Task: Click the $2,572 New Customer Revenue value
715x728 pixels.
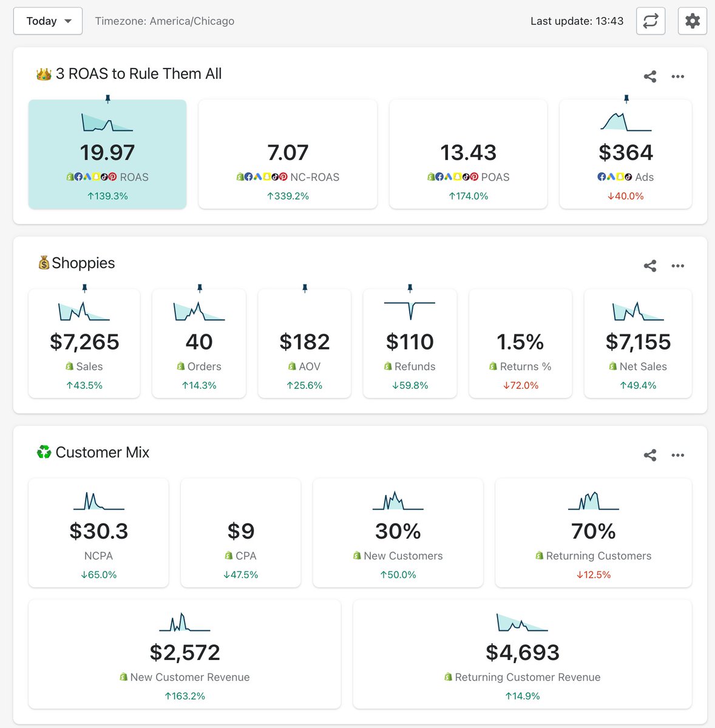Action: click(185, 652)
